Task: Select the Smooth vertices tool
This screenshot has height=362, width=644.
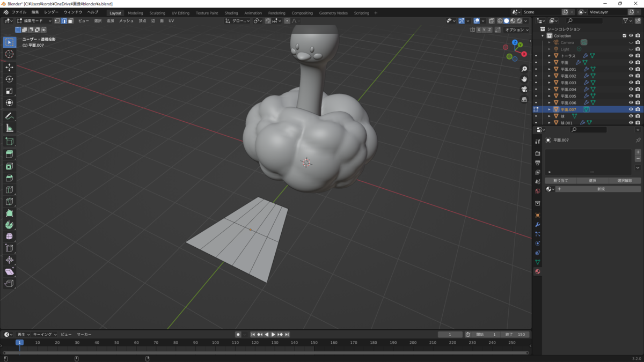Action: (x=9, y=237)
